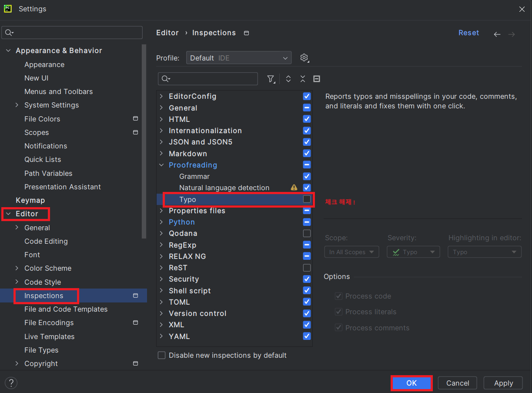Open the inspection profile gear menu
Image resolution: width=532 pixels, height=393 pixels.
click(304, 57)
